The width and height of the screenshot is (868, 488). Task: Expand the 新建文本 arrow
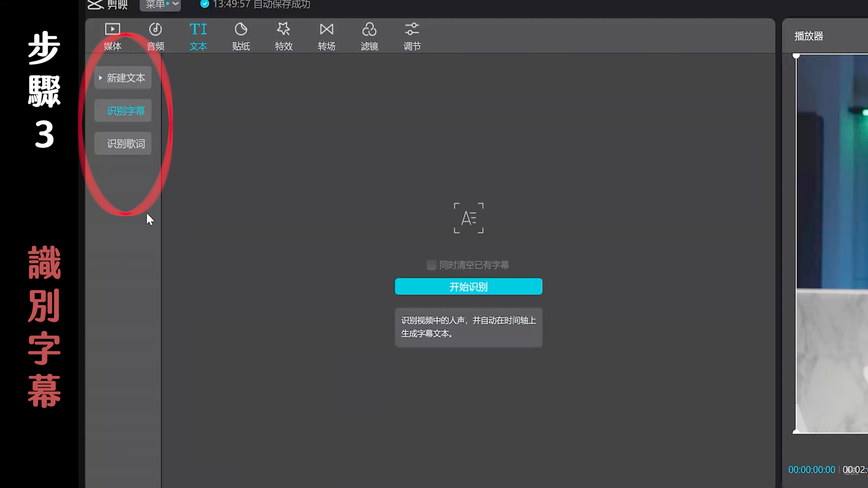click(x=100, y=78)
